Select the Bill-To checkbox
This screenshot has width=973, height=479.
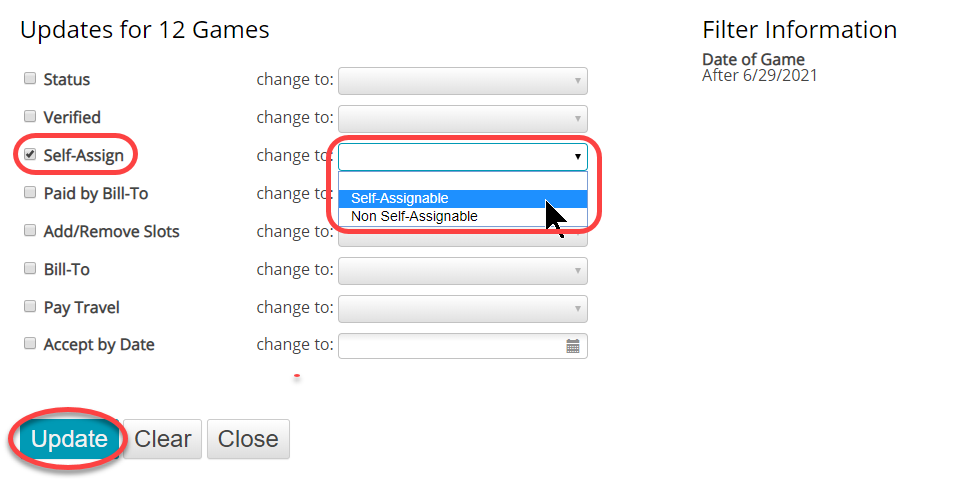tap(30, 268)
